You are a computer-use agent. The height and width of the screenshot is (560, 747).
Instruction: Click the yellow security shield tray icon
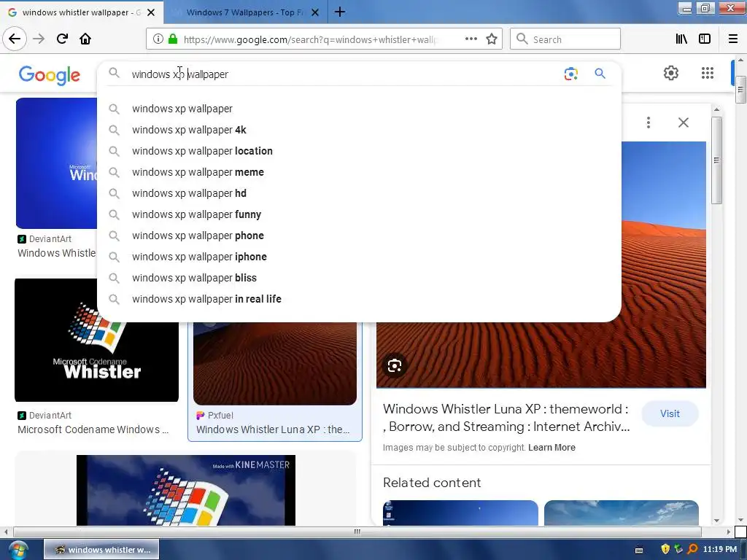(665, 549)
